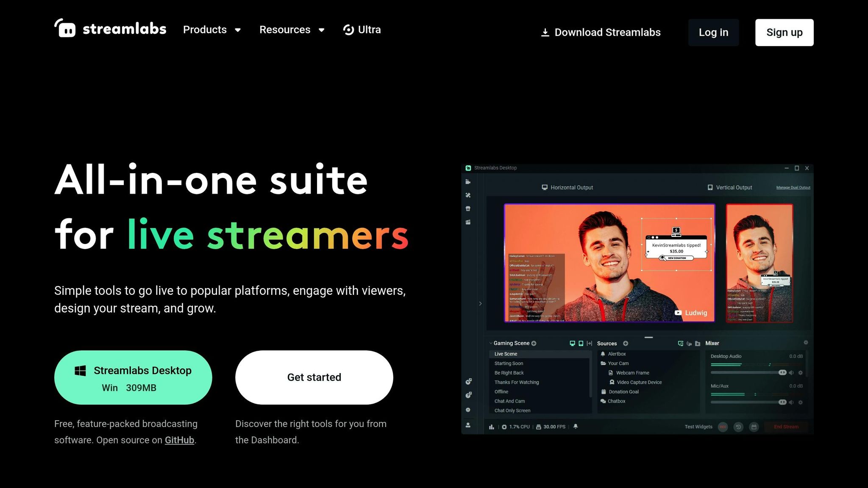Select the horizontal output preview canvas
This screenshot has width=868, height=488.
tap(609, 263)
